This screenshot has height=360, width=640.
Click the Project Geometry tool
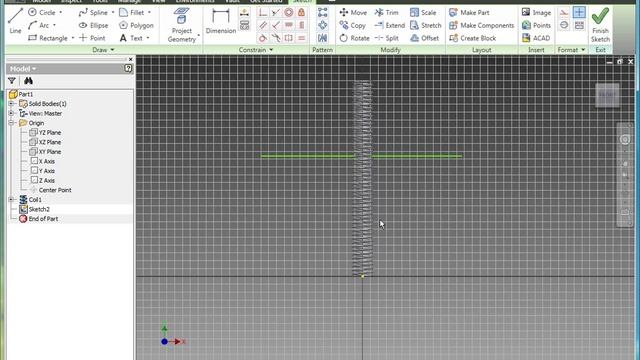click(181, 25)
